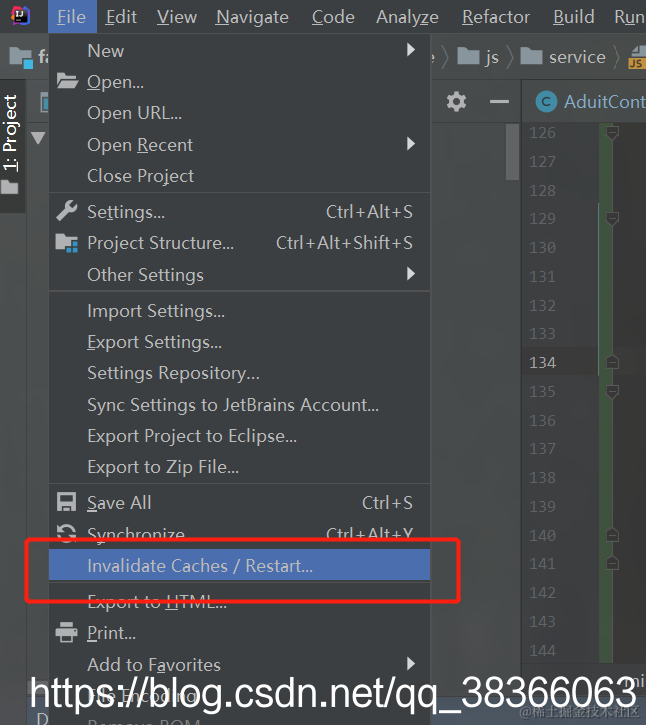
Task: Open the Edit menu
Action: pyautogui.click(x=121, y=17)
